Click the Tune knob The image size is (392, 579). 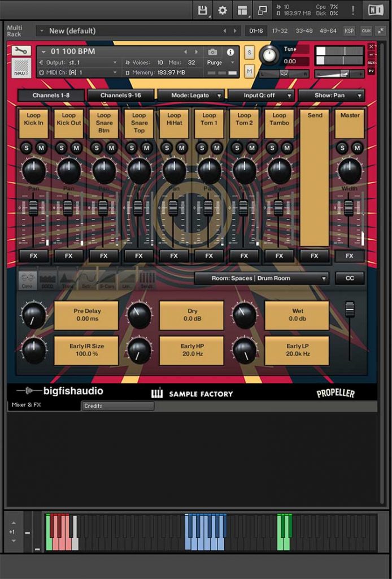[269, 55]
